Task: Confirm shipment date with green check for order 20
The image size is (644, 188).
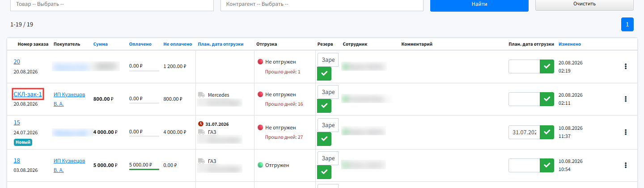Action: [x=547, y=66]
